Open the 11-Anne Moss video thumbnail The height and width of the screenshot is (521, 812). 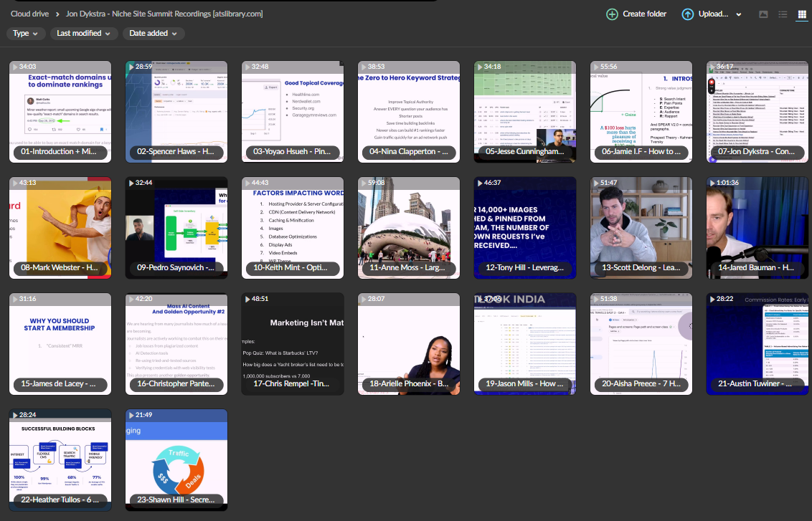pyautogui.click(x=409, y=224)
